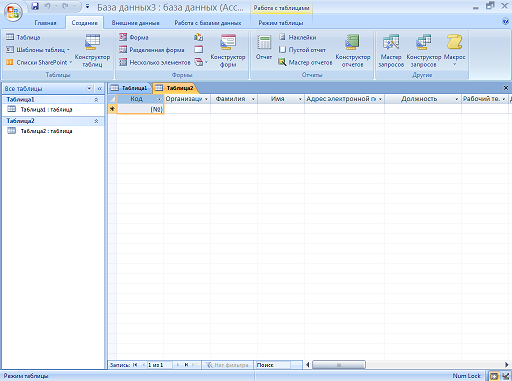Click the Макрос icon
Image resolution: width=512 pixels, height=381 pixels.
454,49
